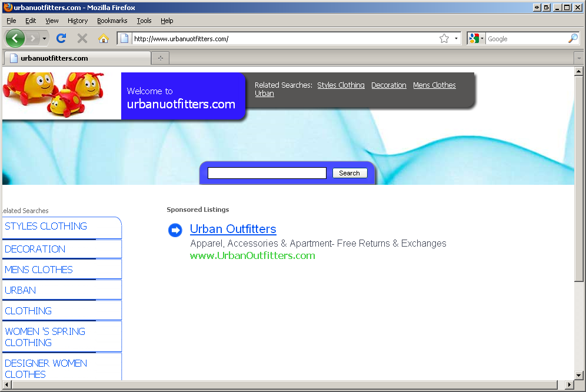Image resolution: width=586 pixels, height=392 pixels.
Task: Select CLOTHING in the sidebar
Action: (28, 311)
